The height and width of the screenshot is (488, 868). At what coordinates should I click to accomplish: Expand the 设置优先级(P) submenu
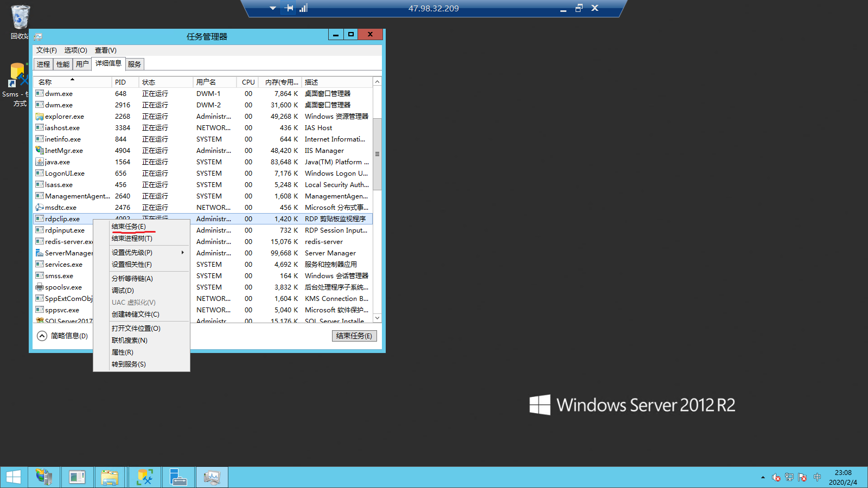pyautogui.click(x=142, y=253)
